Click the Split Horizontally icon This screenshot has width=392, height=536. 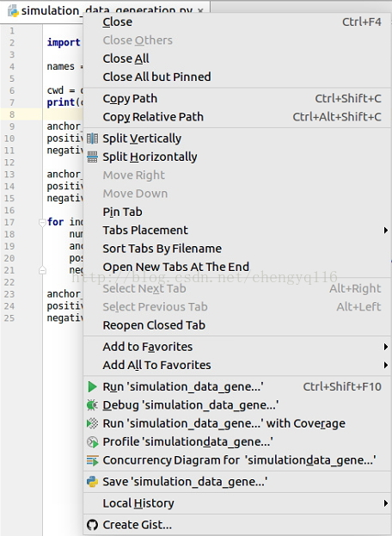point(92,157)
